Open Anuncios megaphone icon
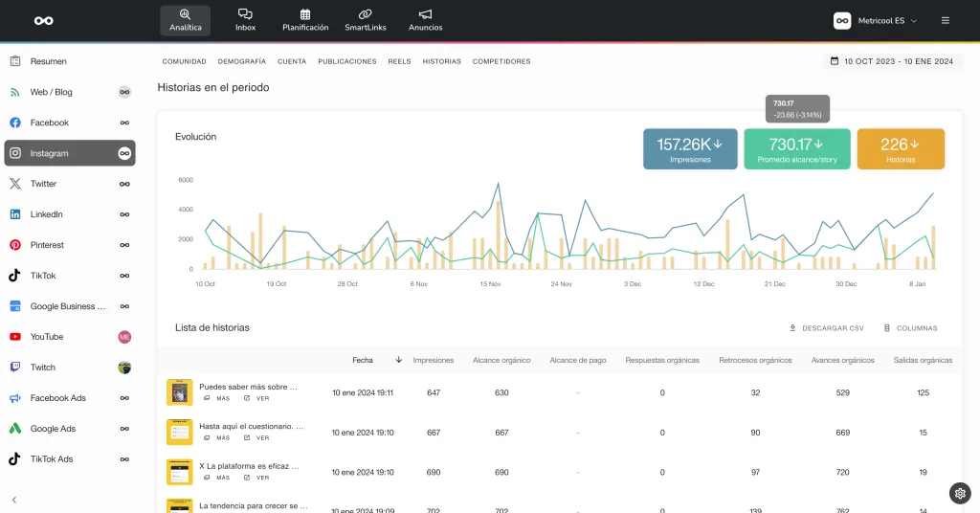The width and height of the screenshot is (980, 513). (x=425, y=20)
